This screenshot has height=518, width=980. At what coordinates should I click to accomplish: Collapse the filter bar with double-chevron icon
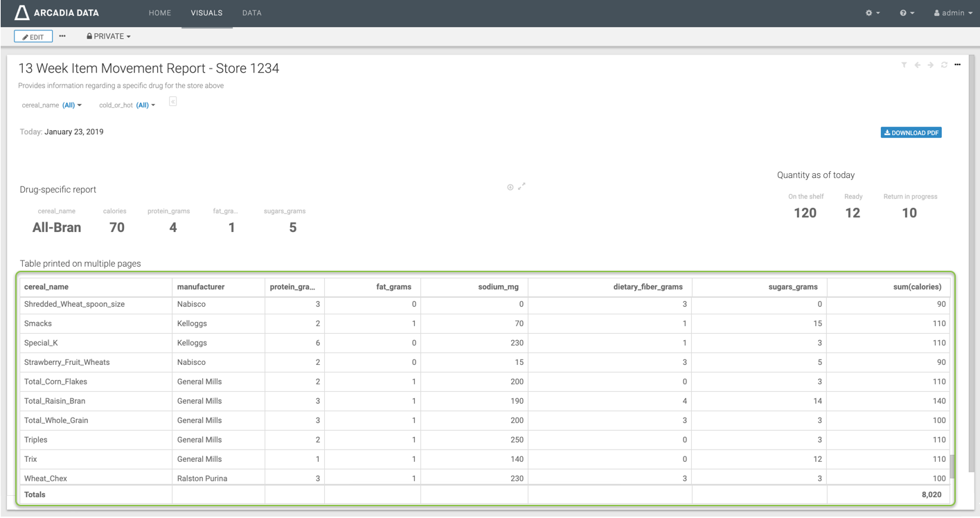[x=172, y=102]
